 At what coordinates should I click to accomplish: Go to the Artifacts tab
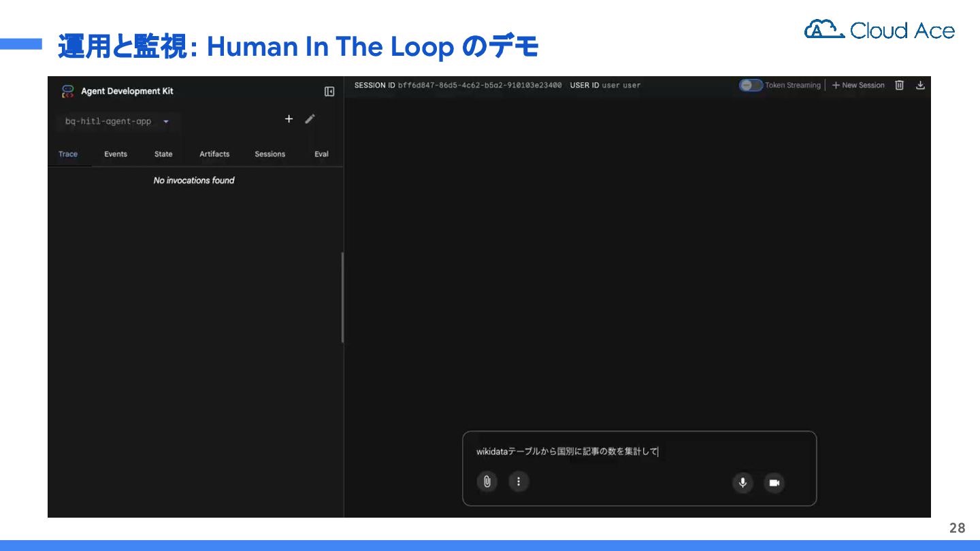pos(214,154)
